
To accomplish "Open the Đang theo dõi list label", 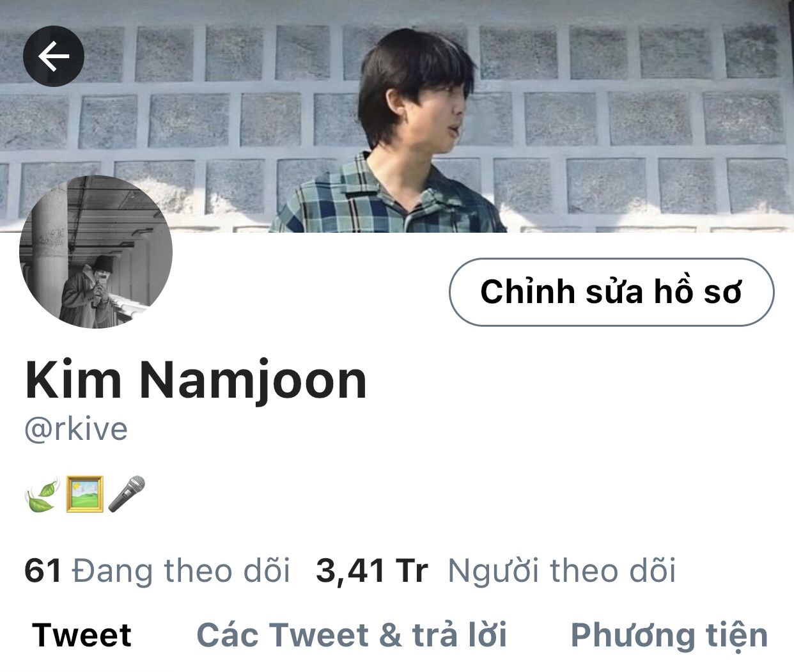I will pyautogui.click(x=181, y=570).
